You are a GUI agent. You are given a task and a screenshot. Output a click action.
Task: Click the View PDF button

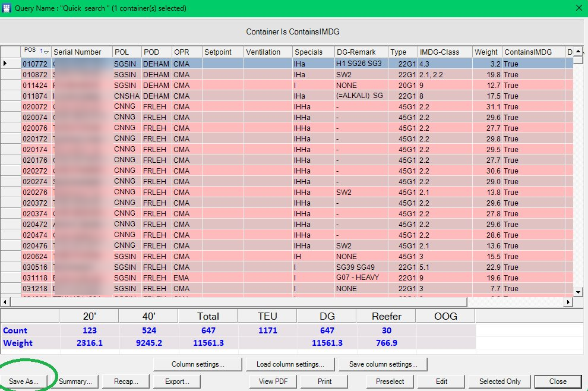pos(273,381)
